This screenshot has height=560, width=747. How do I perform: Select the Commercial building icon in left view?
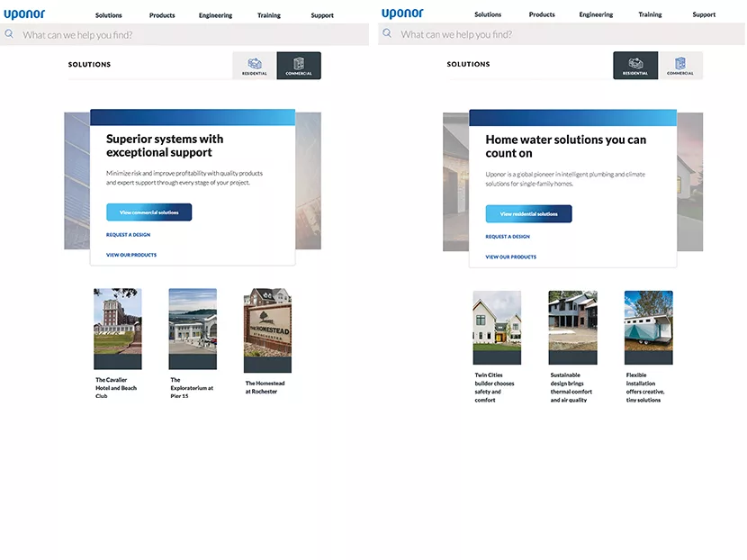(299, 65)
